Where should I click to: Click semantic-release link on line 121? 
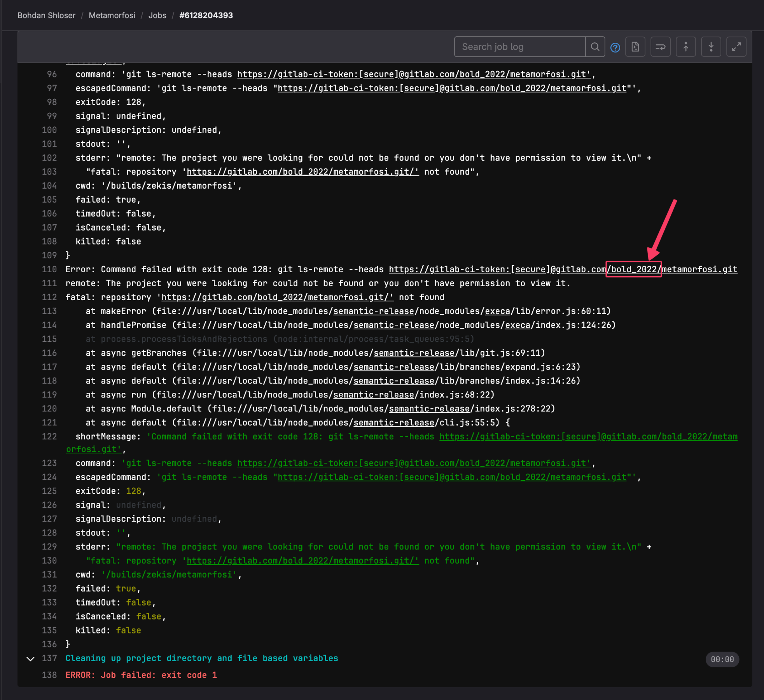pos(394,423)
